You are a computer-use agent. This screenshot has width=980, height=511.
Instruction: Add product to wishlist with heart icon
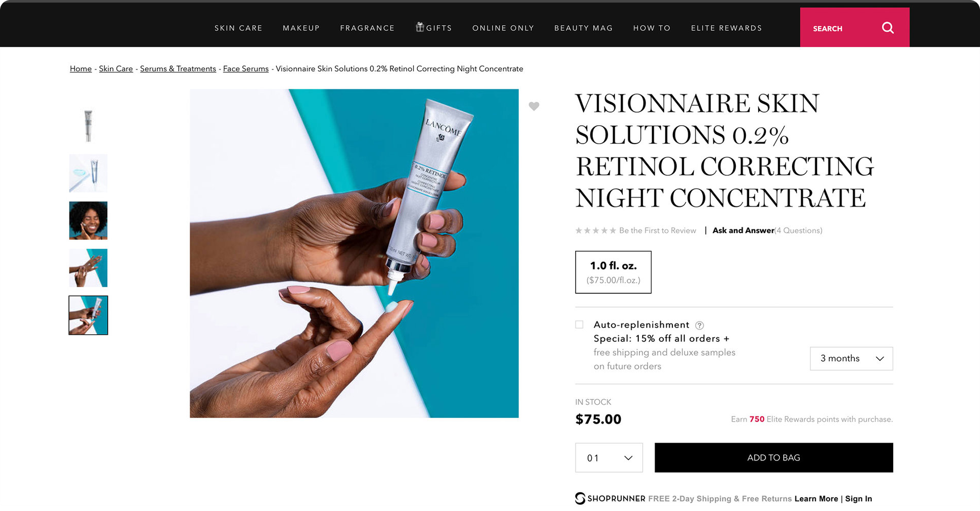click(534, 106)
